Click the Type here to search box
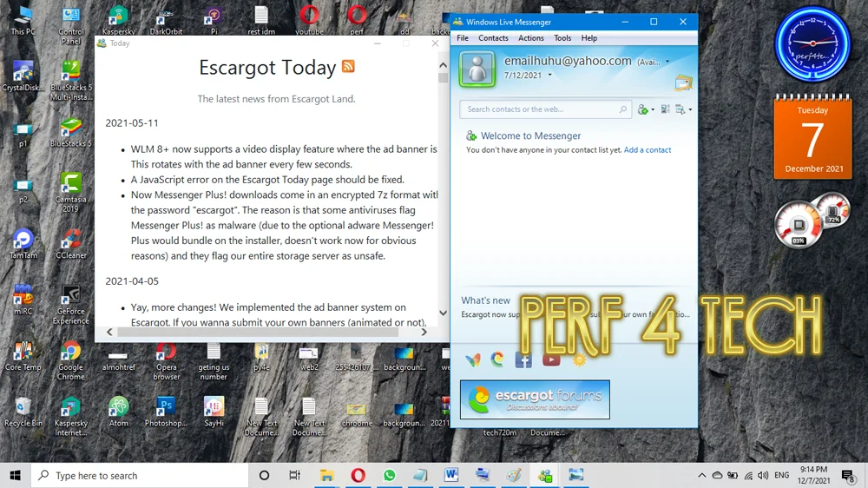Screen dimensions: 868x488 tap(140, 475)
